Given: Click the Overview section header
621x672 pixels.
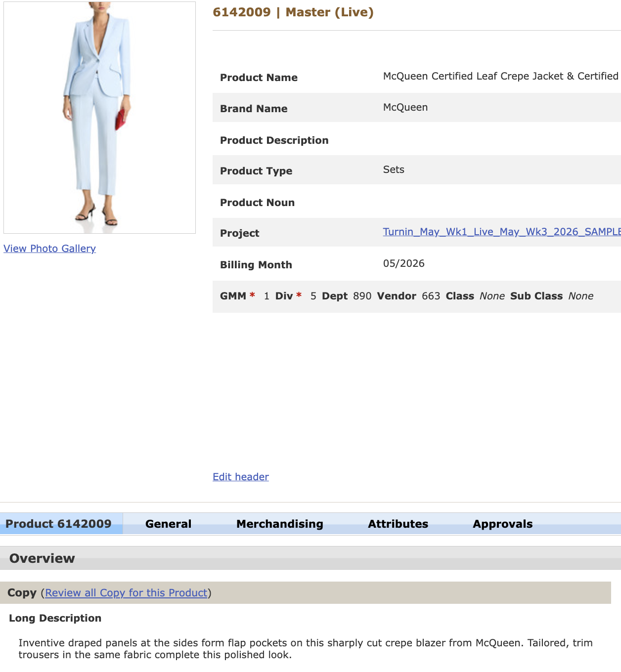Looking at the screenshot, I should click(310, 558).
